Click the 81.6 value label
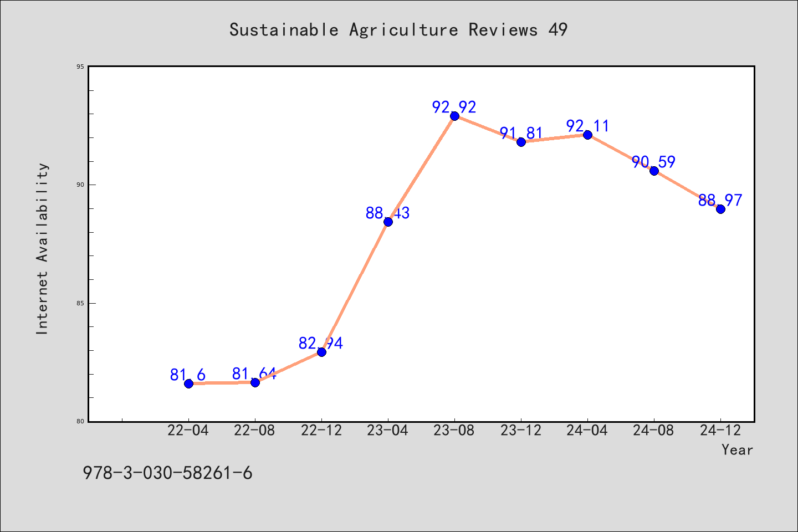The image size is (798, 532). [188, 375]
